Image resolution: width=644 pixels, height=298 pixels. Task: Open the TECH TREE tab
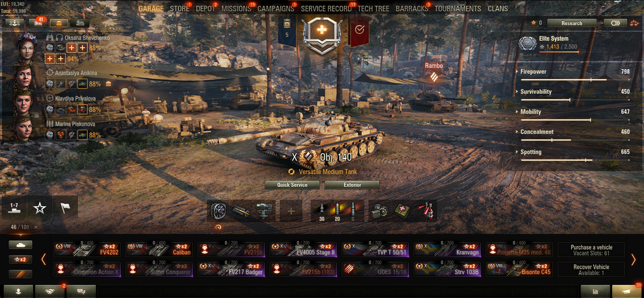click(373, 9)
